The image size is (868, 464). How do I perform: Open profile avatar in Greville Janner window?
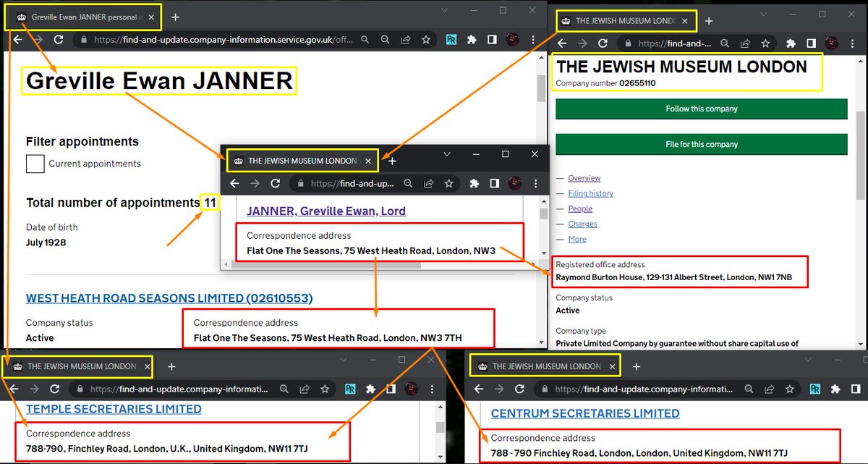click(x=512, y=40)
